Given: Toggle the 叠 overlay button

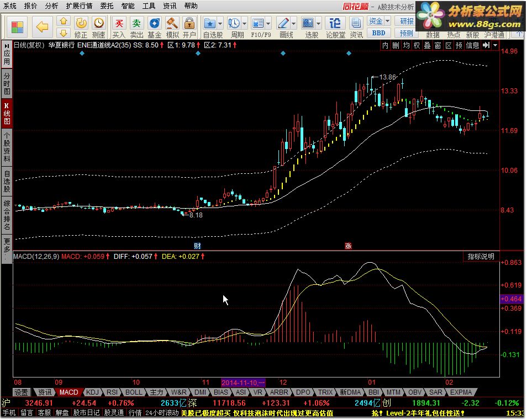Looking at the screenshot, I should 427,45.
